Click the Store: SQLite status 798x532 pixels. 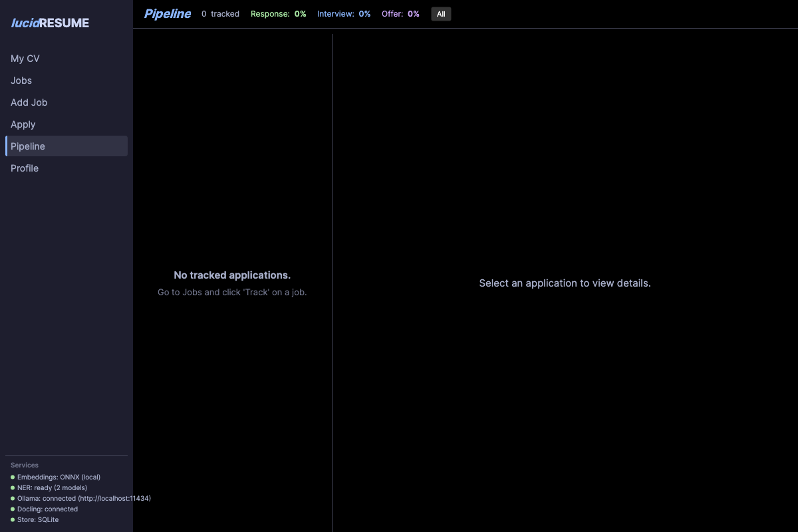tap(38, 520)
